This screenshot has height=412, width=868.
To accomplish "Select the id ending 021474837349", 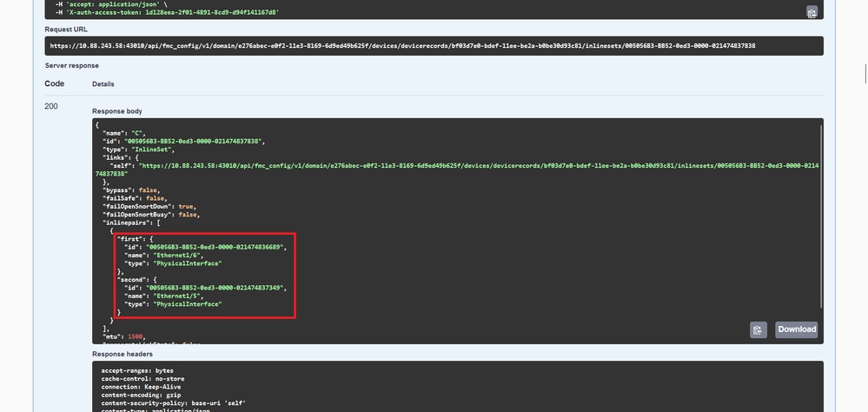I will click(x=215, y=288).
